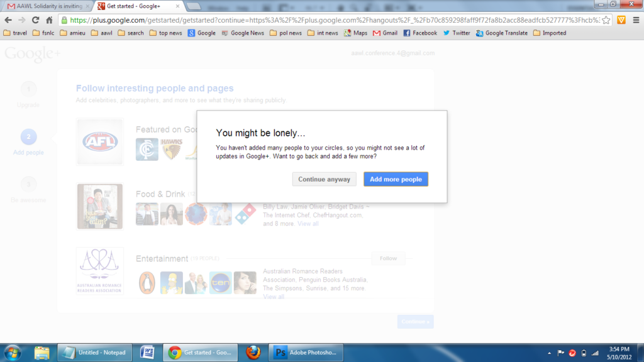Switch to the Chrome taskbar button
The image size is (644, 362).
coord(201,353)
